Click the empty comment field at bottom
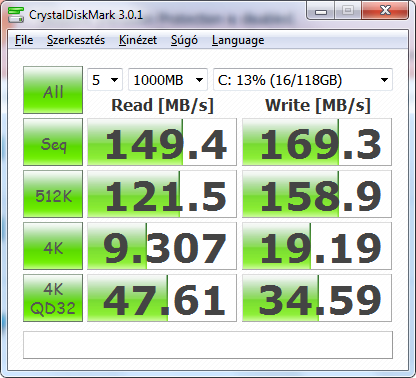The image size is (416, 378). tap(208, 345)
